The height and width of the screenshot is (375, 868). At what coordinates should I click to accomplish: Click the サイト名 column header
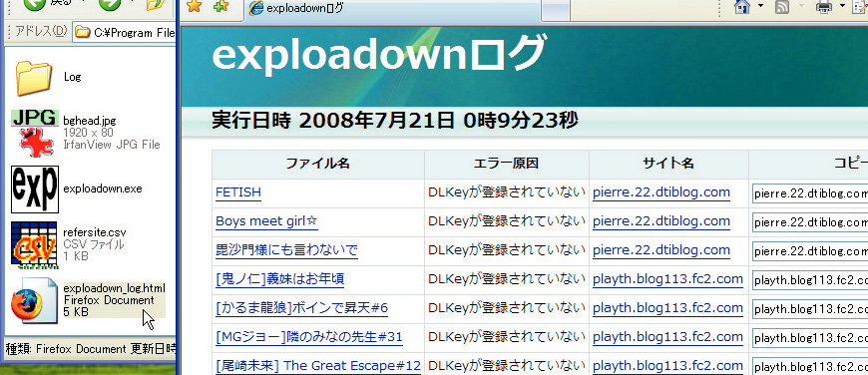pyautogui.click(x=668, y=164)
